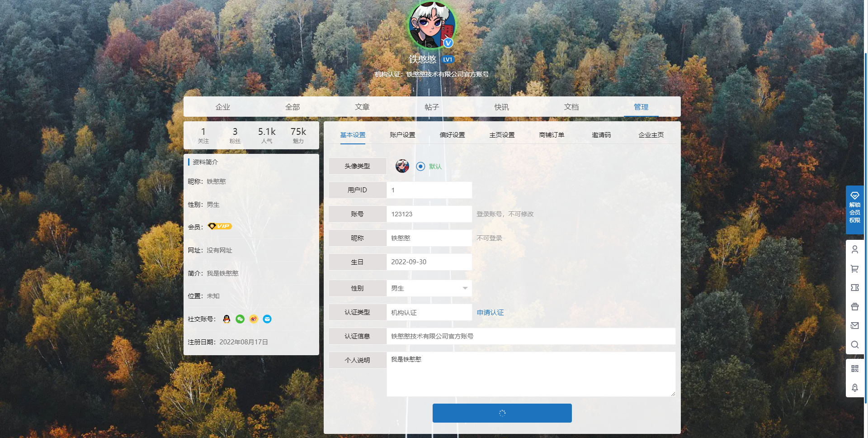The height and width of the screenshot is (438, 868).
Task: Open the 文章 navigation tab
Action: [x=362, y=107]
